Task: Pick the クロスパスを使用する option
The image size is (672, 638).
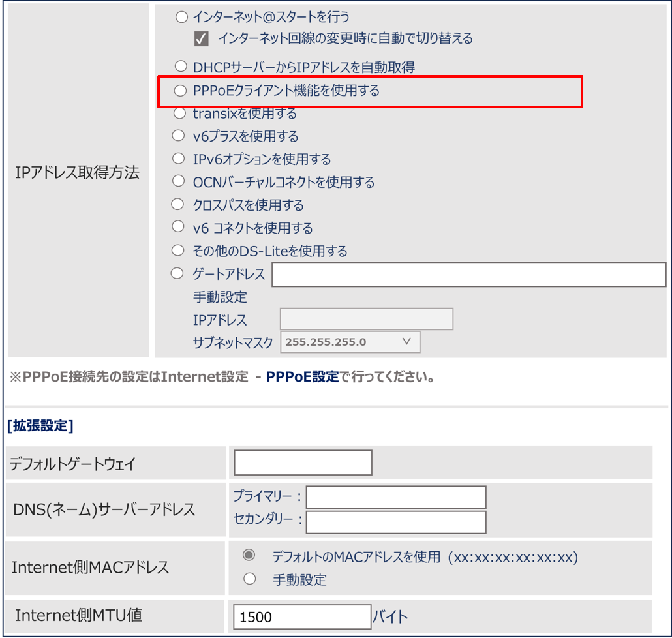Action: pos(178,205)
